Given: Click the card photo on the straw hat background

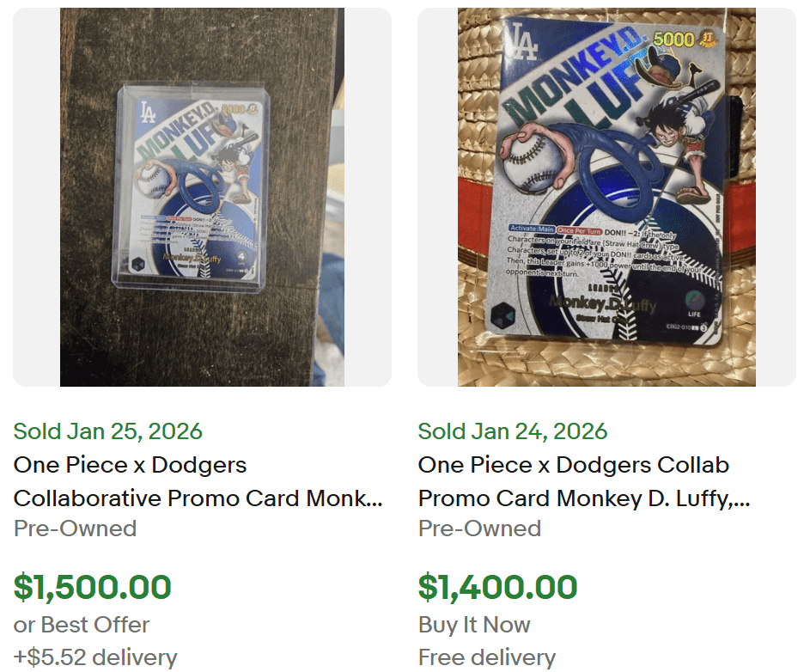Looking at the screenshot, I should click(606, 196).
